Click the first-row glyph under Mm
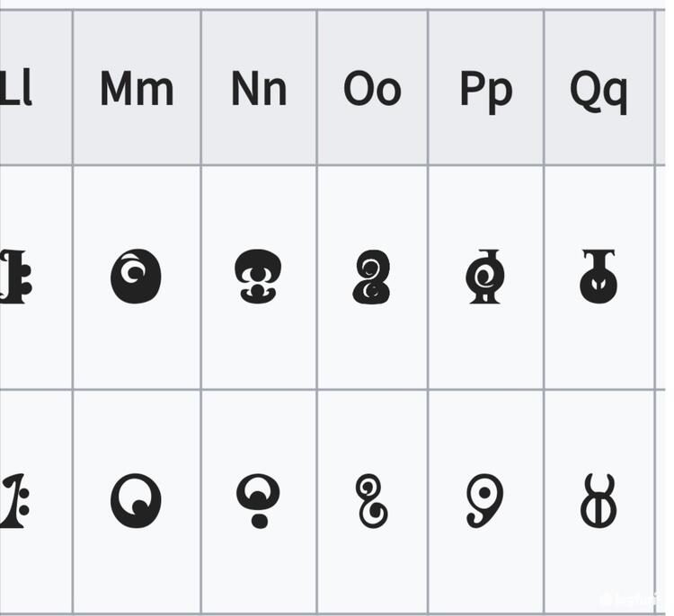 [136, 277]
